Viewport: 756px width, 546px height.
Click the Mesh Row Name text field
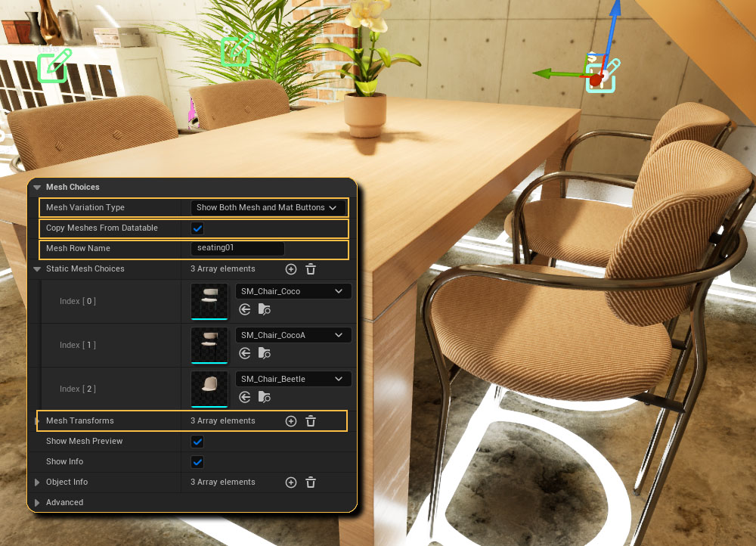click(x=237, y=249)
